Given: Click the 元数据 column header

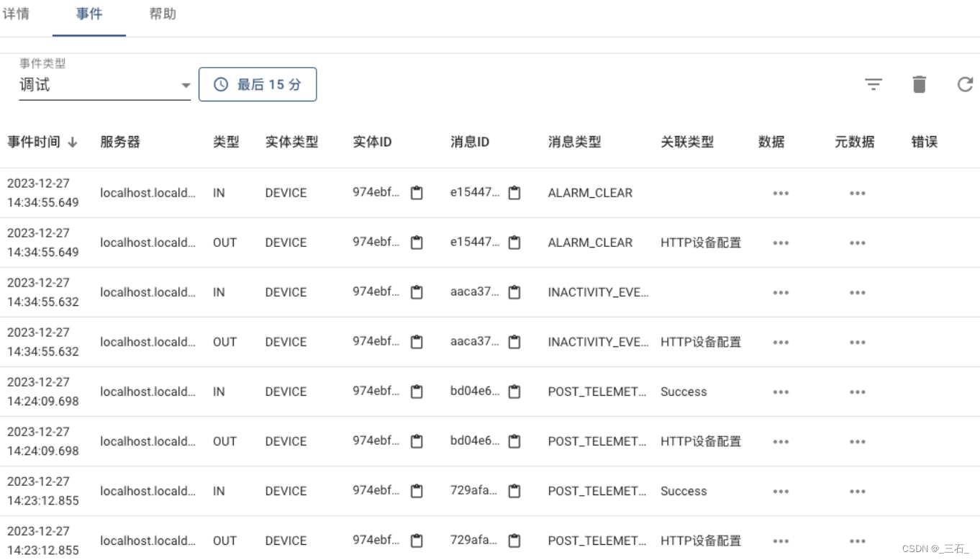Looking at the screenshot, I should [855, 142].
